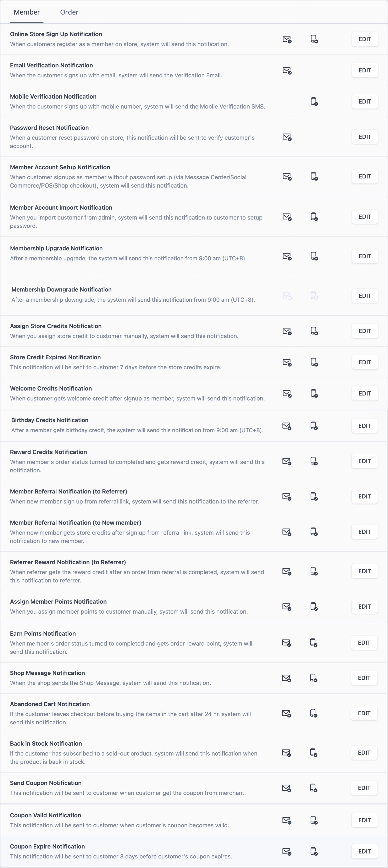
Task: Click email icon for Password Reset Notification
Action: (287, 137)
